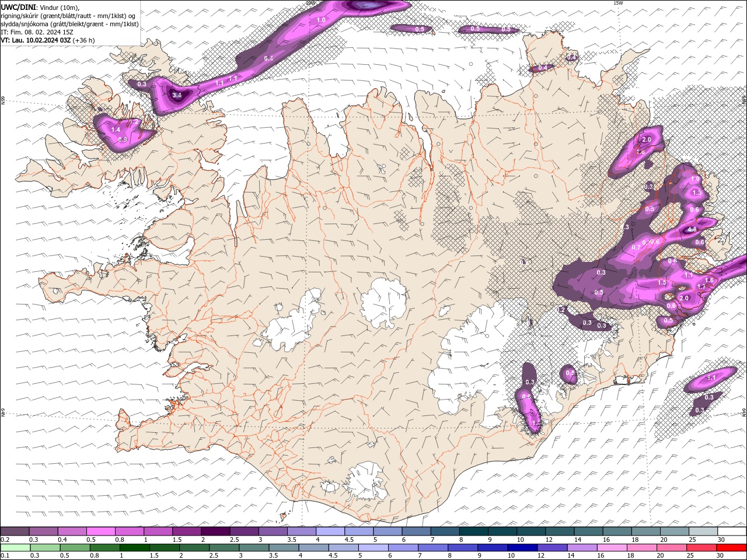The width and height of the screenshot is (747, 560).
Task: Pick the pale green 0.1–0.3 rain swatch
Action: [15, 547]
